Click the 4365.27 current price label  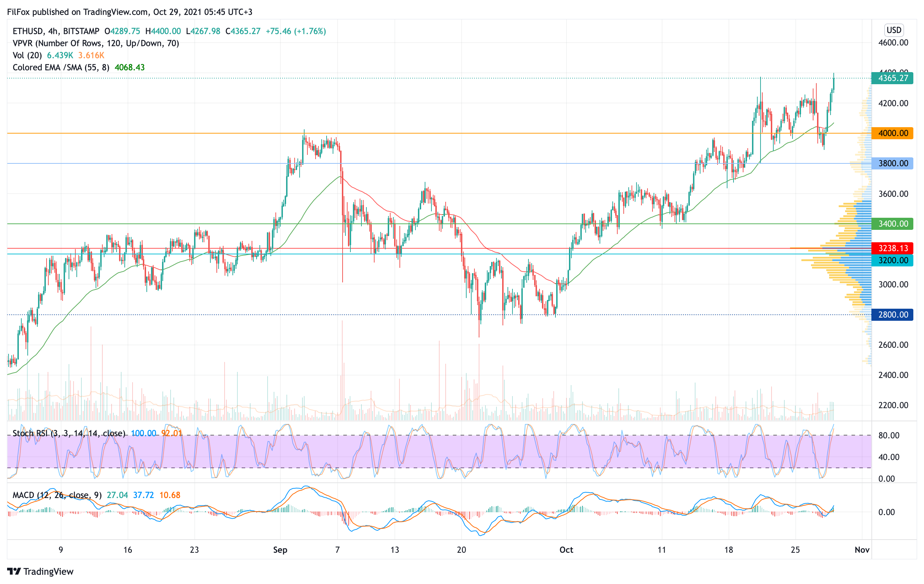(892, 78)
